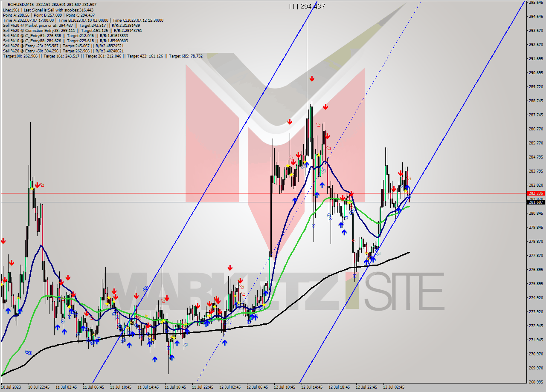Click the '10 Jul 2023' date label
Viewport: 546px width, 392px height.
tap(11, 388)
